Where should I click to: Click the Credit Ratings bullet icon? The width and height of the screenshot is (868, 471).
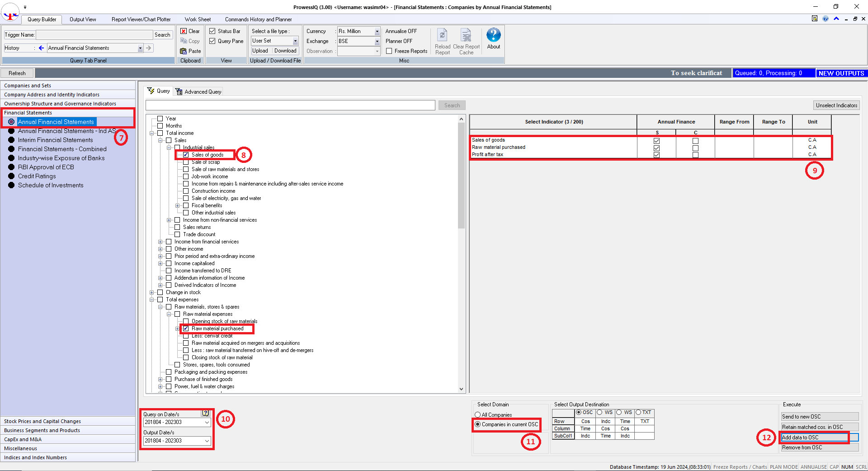pos(11,176)
